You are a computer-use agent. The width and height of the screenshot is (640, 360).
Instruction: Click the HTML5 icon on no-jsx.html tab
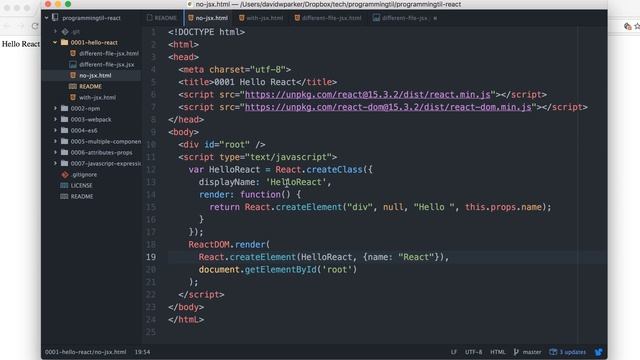click(191, 18)
